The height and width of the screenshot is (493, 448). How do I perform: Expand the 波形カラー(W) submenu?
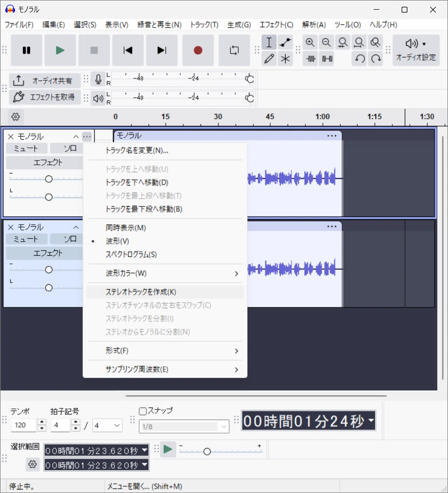(x=165, y=273)
